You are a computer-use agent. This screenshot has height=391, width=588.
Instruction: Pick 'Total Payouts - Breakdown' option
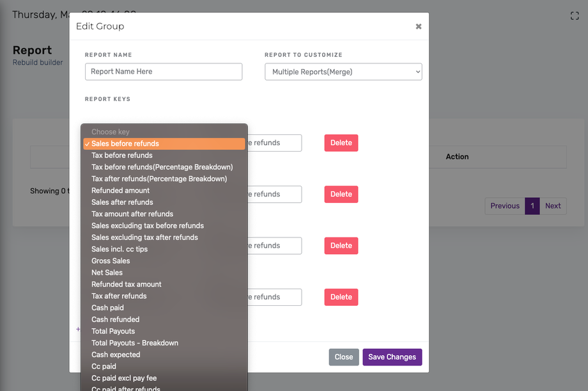tap(135, 343)
